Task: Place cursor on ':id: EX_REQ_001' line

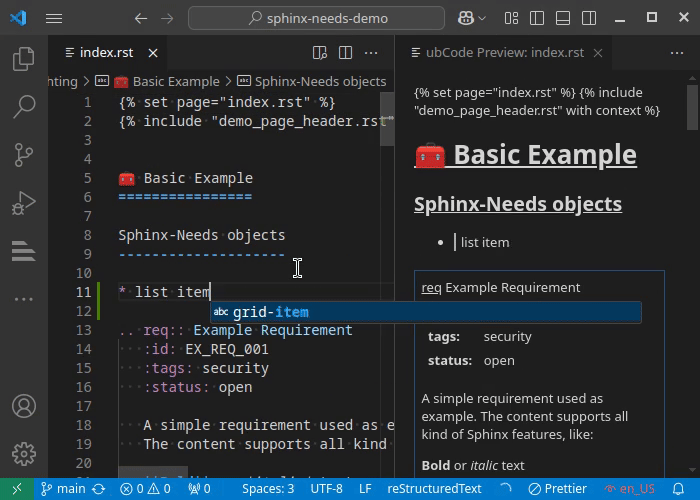Action: 206,349
